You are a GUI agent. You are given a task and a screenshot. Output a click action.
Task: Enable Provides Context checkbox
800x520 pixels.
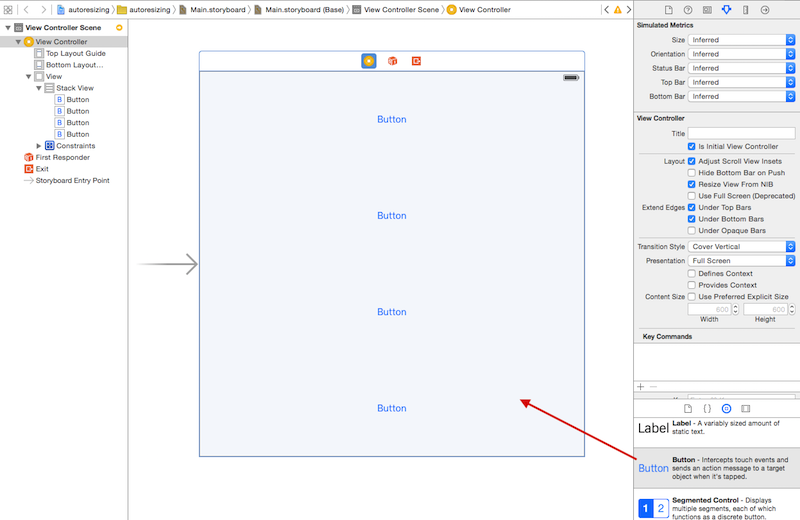(x=691, y=285)
